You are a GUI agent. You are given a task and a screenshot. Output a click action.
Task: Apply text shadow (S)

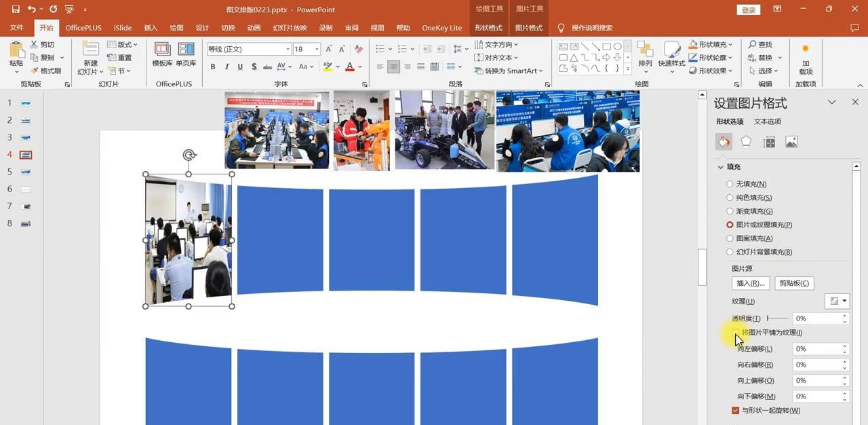pos(254,67)
